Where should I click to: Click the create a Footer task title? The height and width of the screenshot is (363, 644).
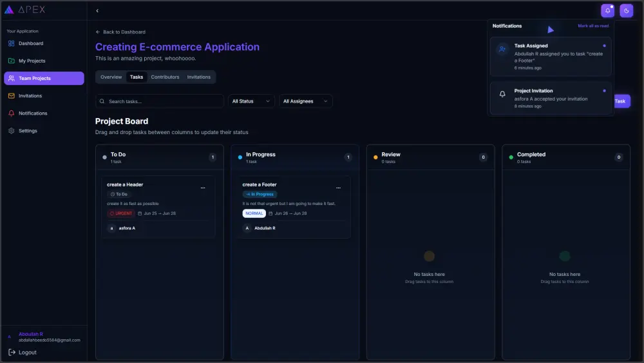click(x=260, y=184)
